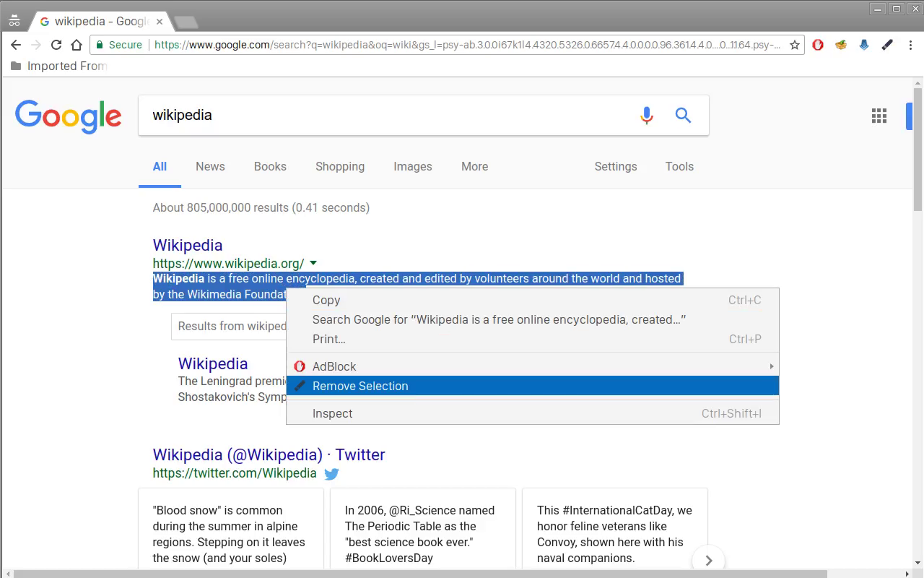Screen dimensions: 924x578
Task: Click the new tab button
Action: 186,22
